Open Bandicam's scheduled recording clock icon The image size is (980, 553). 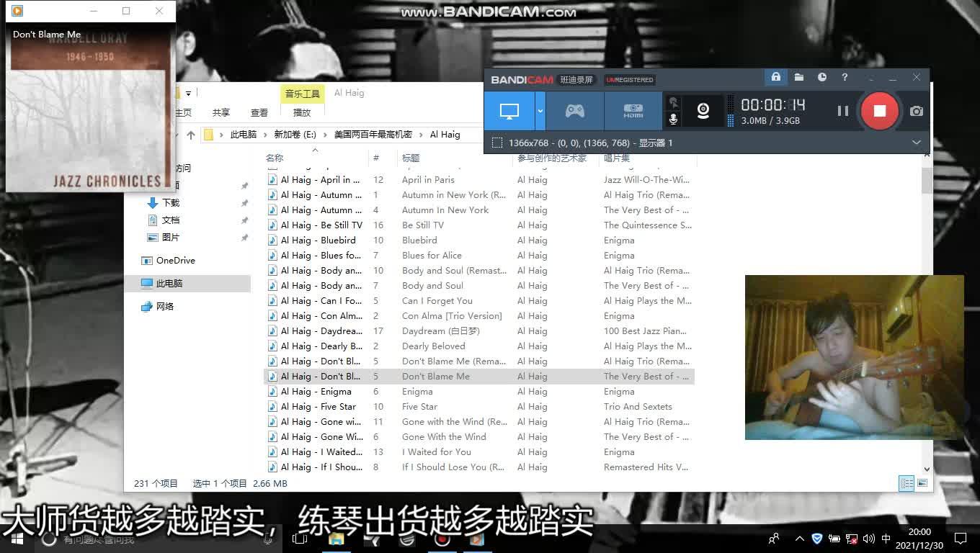[x=822, y=77]
